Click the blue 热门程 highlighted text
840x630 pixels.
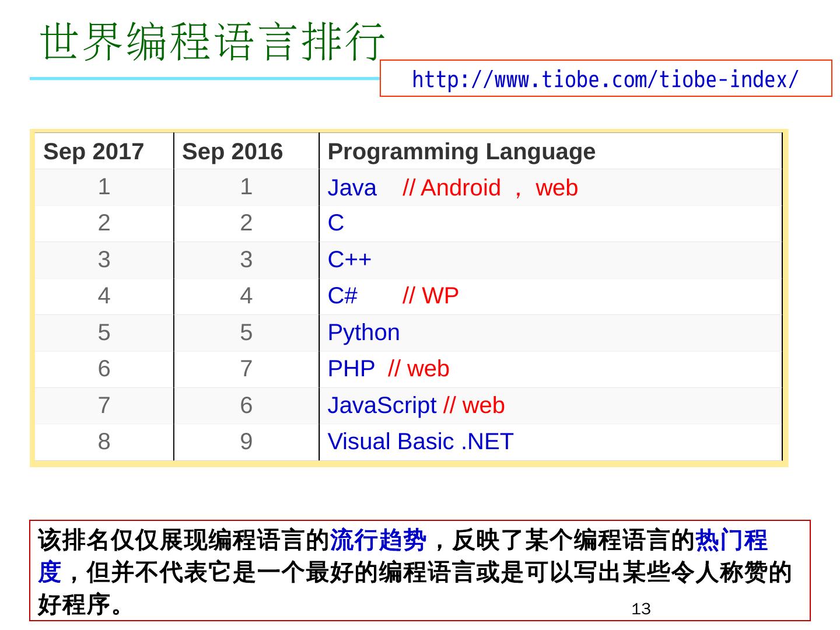coord(731,540)
